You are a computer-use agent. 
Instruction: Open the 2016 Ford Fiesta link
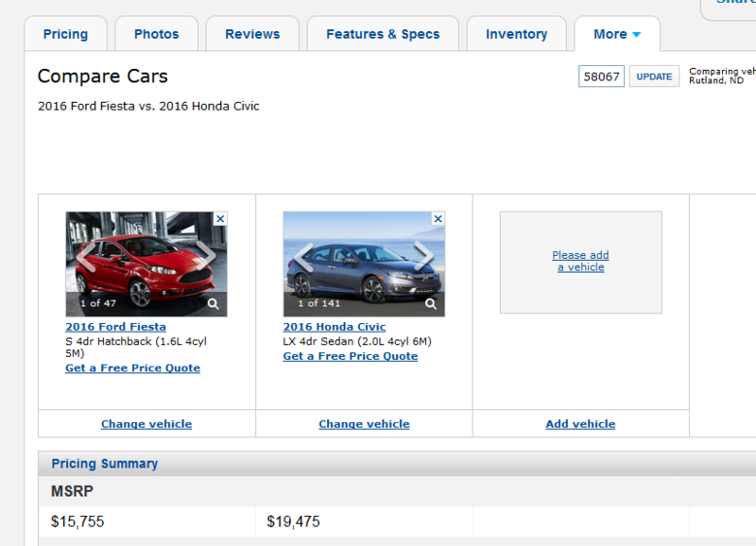(x=115, y=327)
